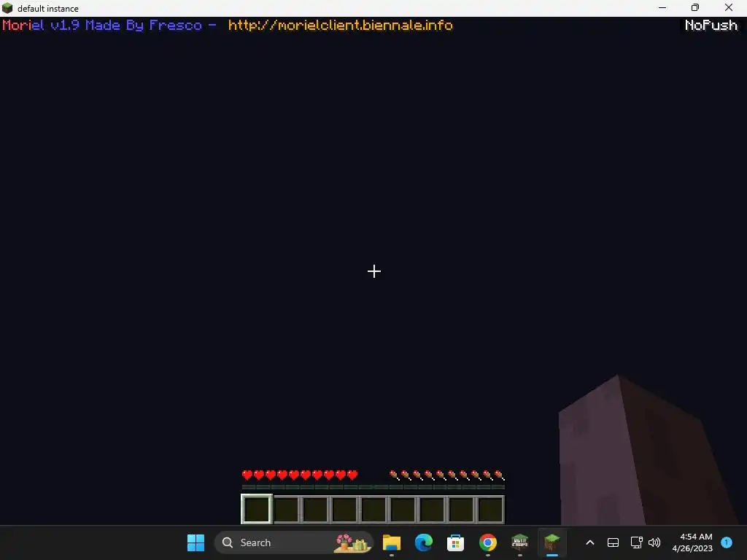Click the morielclient.biennale.info link text
The height and width of the screenshot is (560, 747).
pos(341,26)
